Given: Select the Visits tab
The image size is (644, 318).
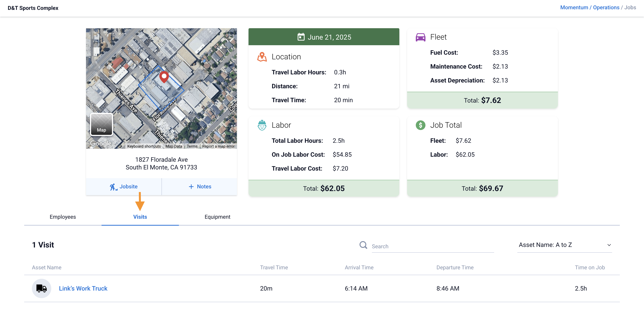Looking at the screenshot, I should (140, 217).
